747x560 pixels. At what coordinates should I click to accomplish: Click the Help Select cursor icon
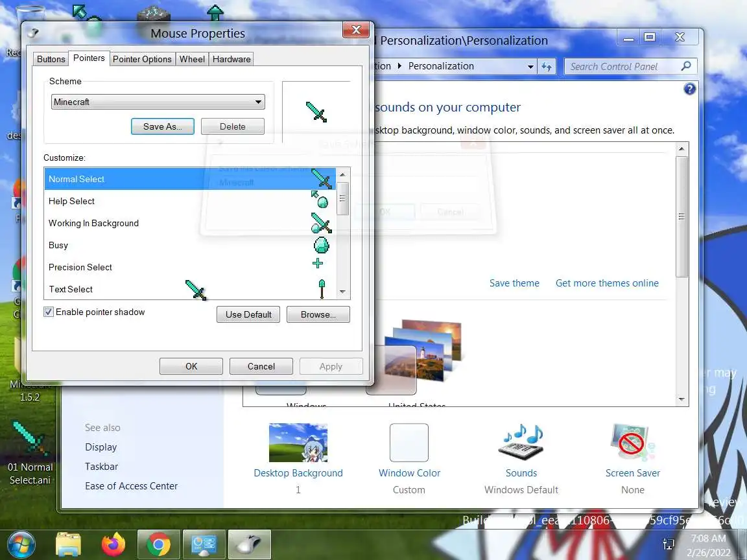[320, 200]
